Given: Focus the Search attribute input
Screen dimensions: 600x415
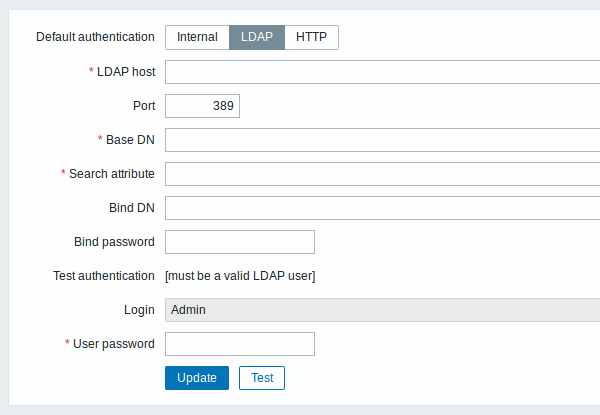Looking at the screenshot, I should pos(383,174).
